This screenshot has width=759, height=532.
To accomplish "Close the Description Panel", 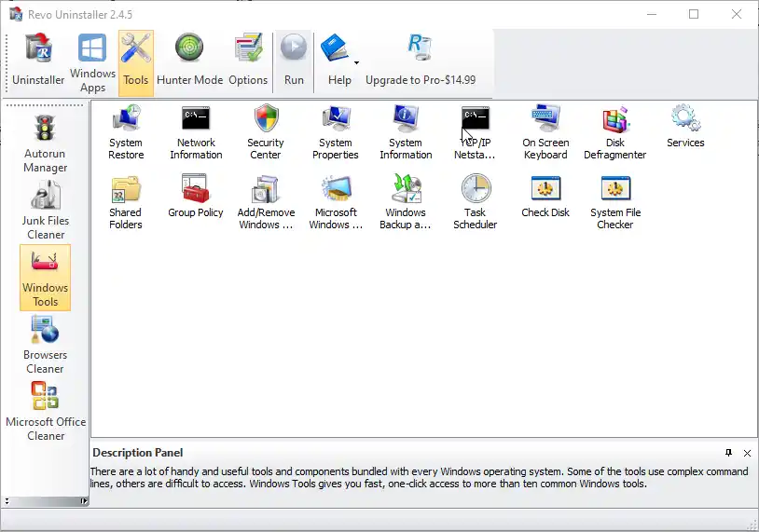I will pyautogui.click(x=748, y=453).
